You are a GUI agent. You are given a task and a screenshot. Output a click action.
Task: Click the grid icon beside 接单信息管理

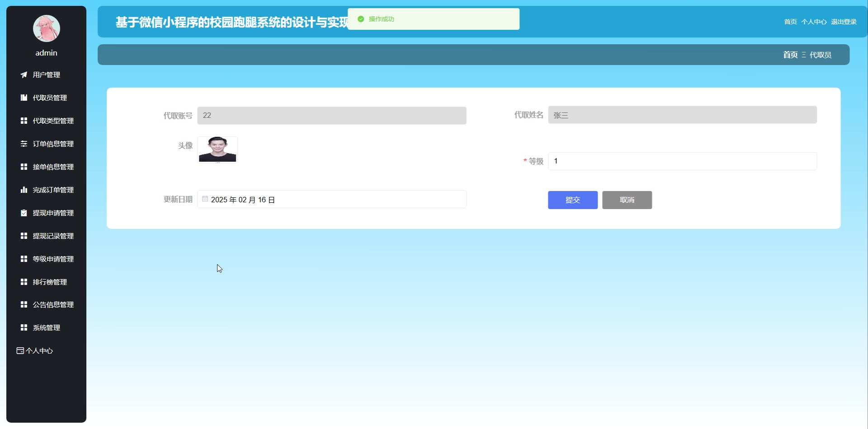pyautogui.click(x=24, y=167)
